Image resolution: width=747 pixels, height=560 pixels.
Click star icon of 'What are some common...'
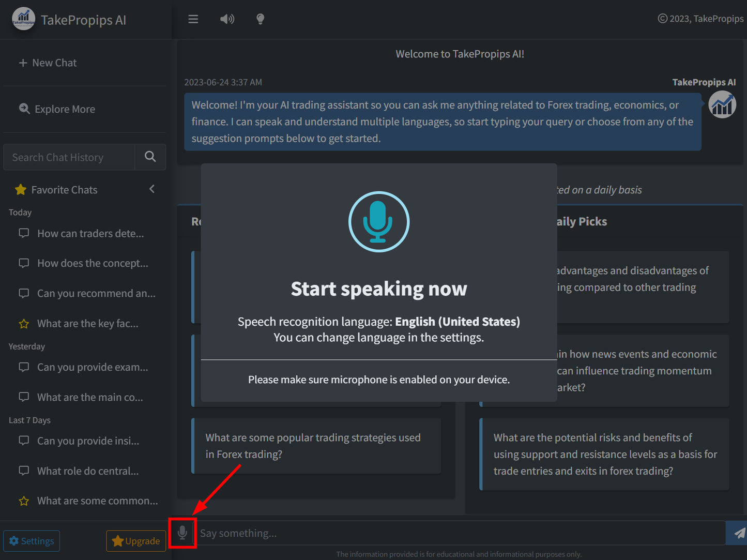pos(24,501)
